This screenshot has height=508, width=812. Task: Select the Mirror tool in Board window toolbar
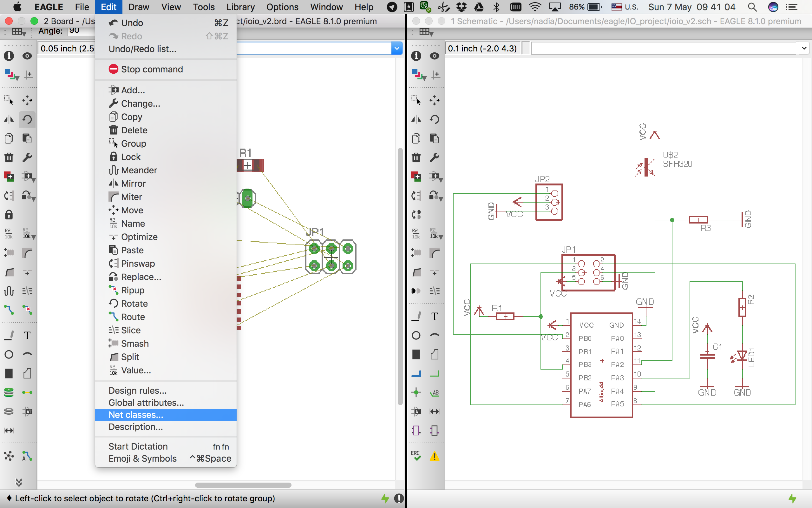click(9, 119)
